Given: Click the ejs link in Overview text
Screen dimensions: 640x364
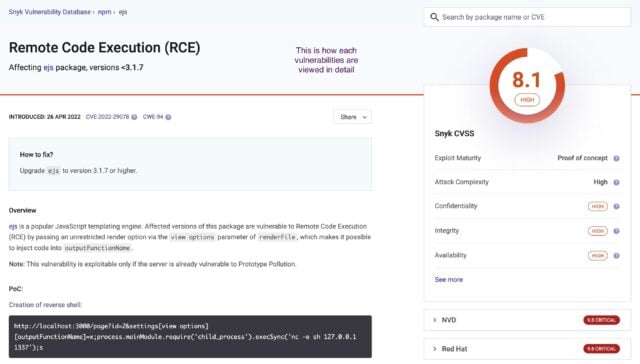Looking at the screenshot, I should pos(13,226).
